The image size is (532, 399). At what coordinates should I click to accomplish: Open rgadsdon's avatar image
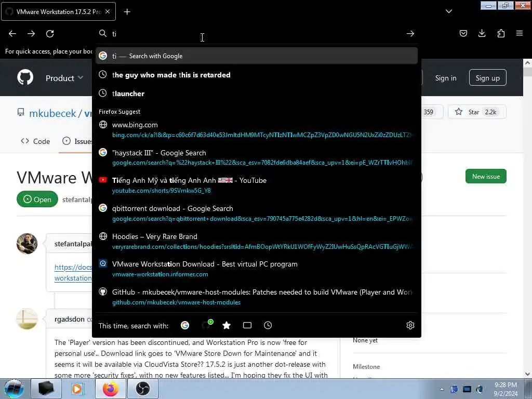pos(27,318)
